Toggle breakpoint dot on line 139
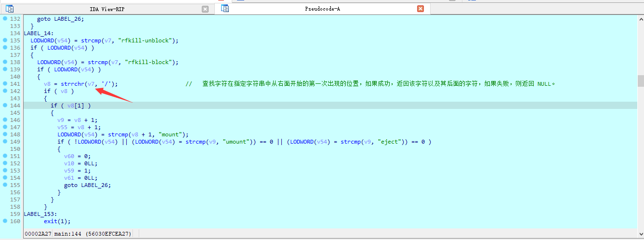Viewport: 644px width, 240px height. pos(5,69)
